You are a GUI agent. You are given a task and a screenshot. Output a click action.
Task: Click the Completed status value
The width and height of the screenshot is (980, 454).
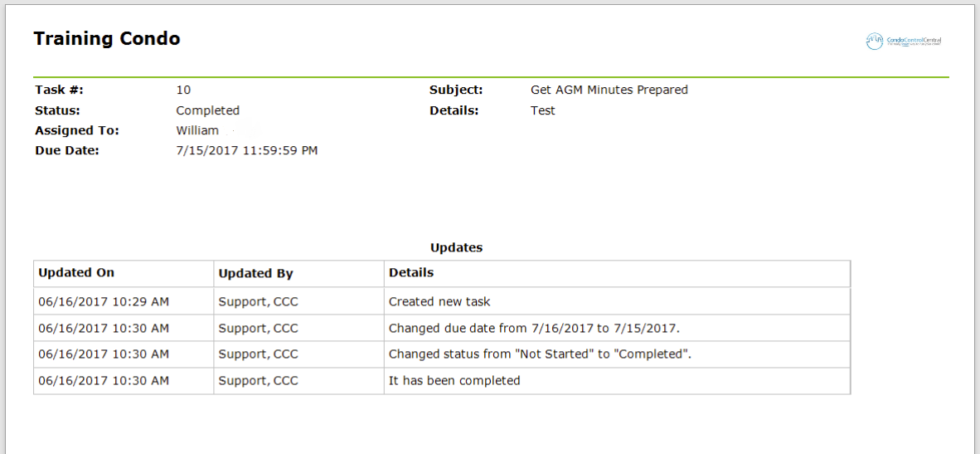point(207,110)
